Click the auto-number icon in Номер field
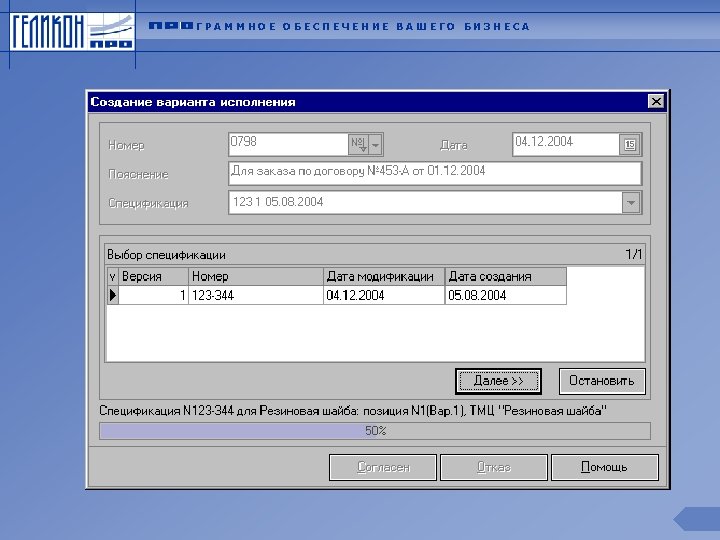 click(x=359, y=144)
